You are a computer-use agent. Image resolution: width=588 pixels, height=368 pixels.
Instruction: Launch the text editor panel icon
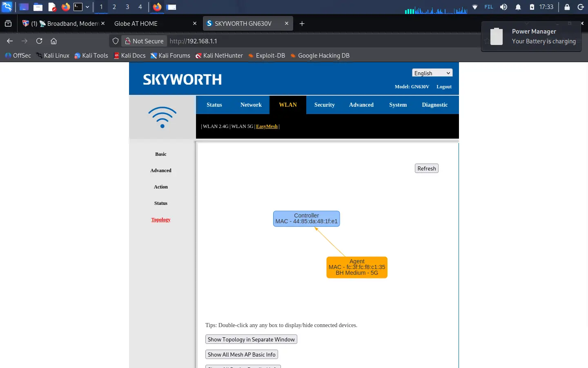(x=52, y=7)
